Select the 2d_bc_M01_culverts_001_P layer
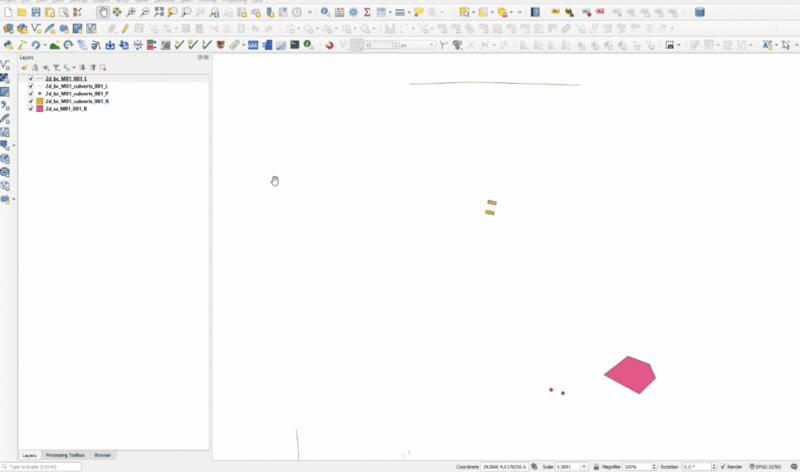The width and height of the screenshot is (800, 472). 77,93
